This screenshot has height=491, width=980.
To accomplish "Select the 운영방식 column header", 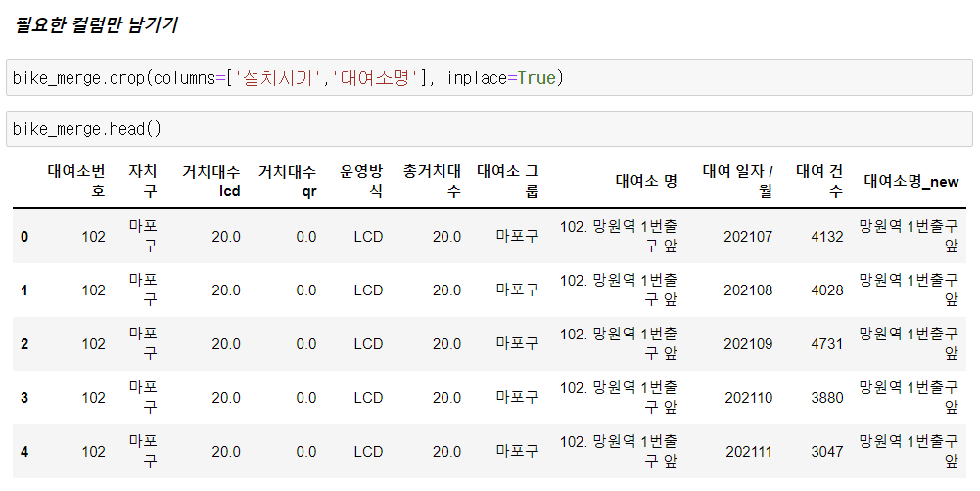I will point(360,181).
